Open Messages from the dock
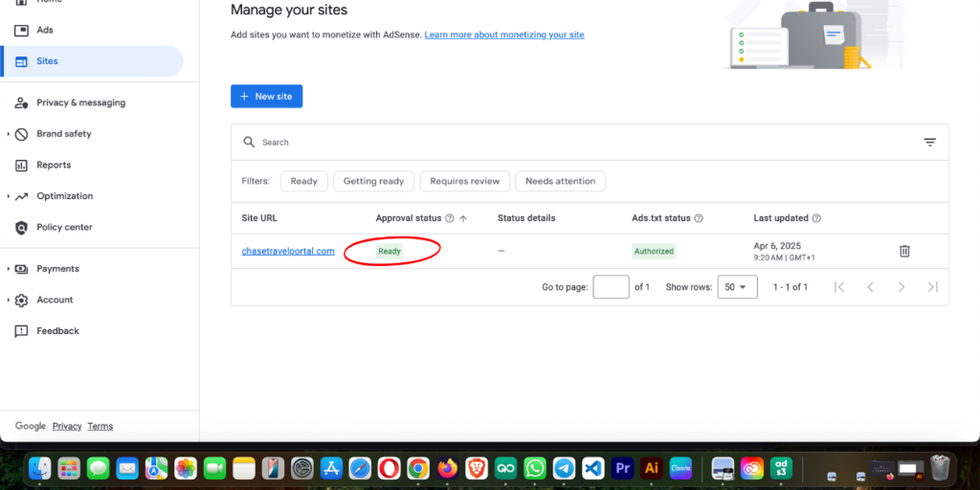This screenshot has height=490, width=980. (x=99, y=467)
